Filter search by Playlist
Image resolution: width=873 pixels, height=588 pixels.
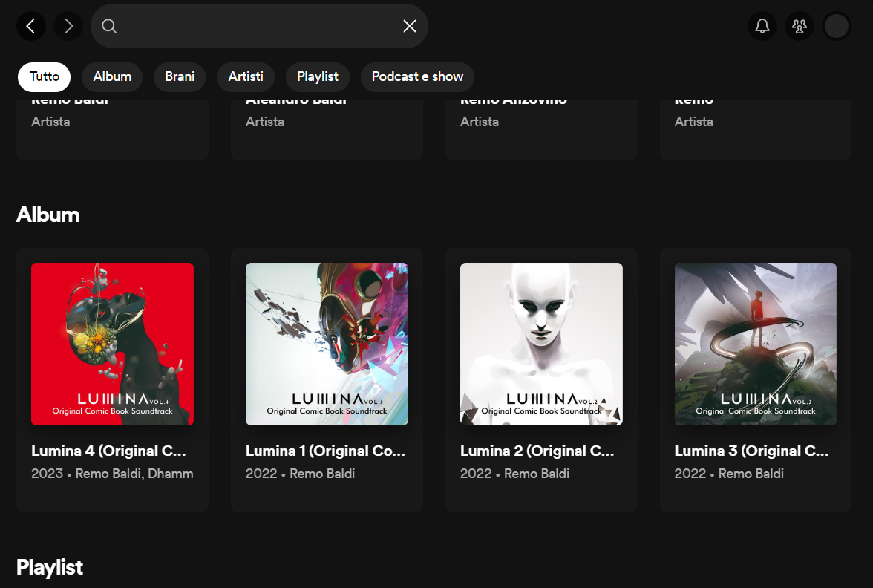317,76
